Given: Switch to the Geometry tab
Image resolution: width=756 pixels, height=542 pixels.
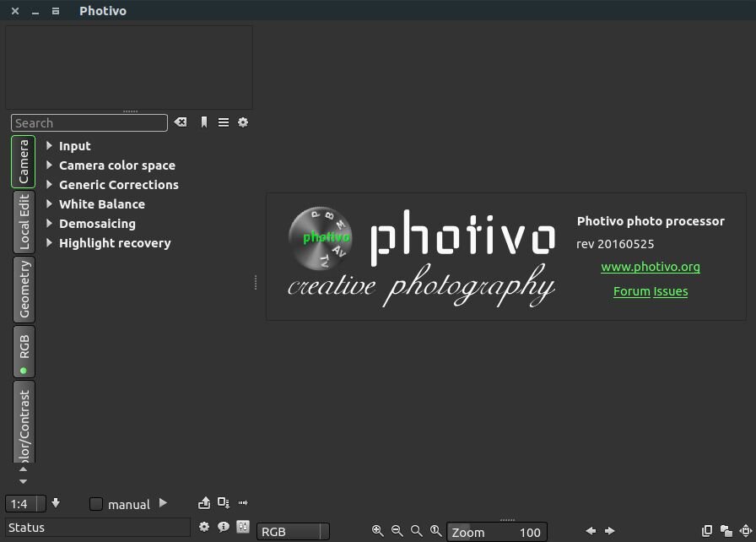Looking at the screenshot, I should coord(24,290).
